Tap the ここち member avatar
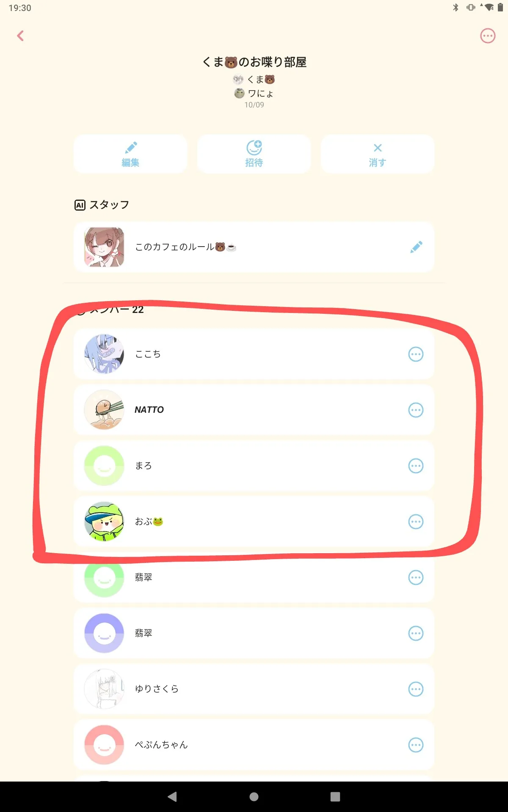Screen dimensions: 508x812 click(104, 354)
